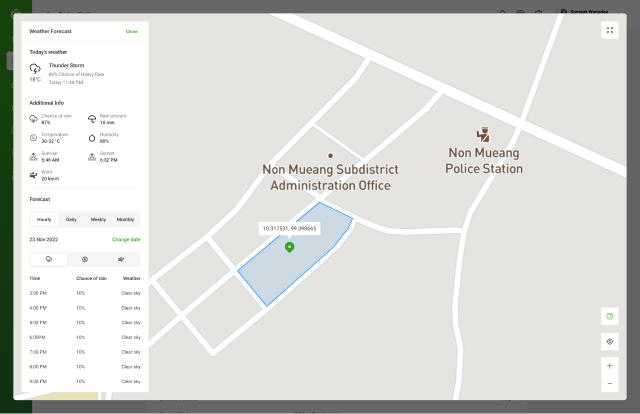Click the 3:00 PM time cell
The image size is (640, 414).
pyautogui.click(x=38, y=293)
